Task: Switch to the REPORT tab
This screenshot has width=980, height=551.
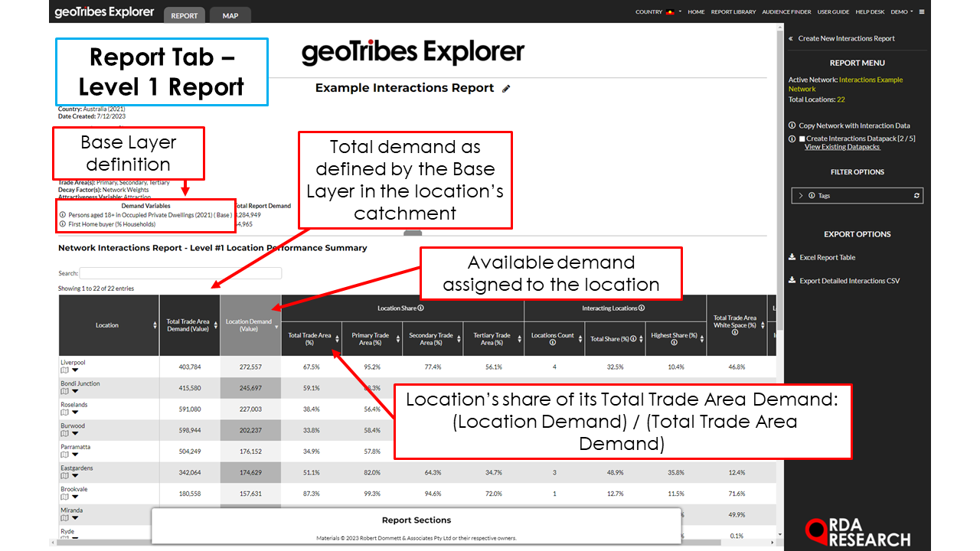Action: [x=185, y=15]
